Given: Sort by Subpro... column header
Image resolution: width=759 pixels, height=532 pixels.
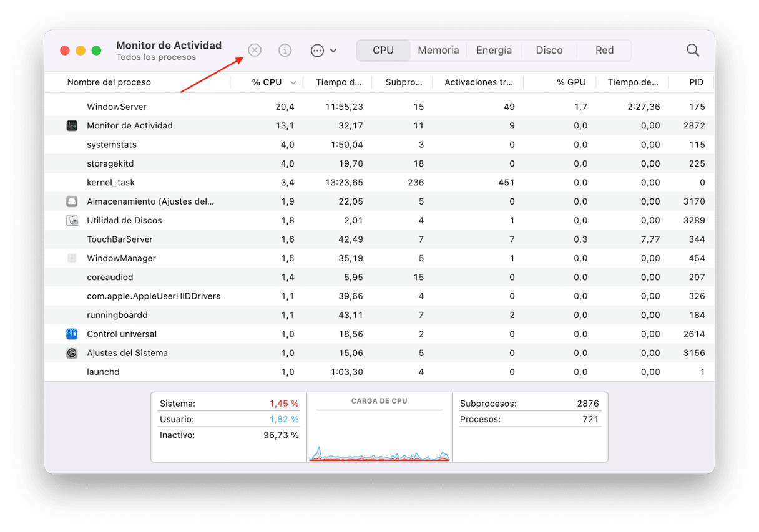Looking at the screenshot, I should [404, 82].
